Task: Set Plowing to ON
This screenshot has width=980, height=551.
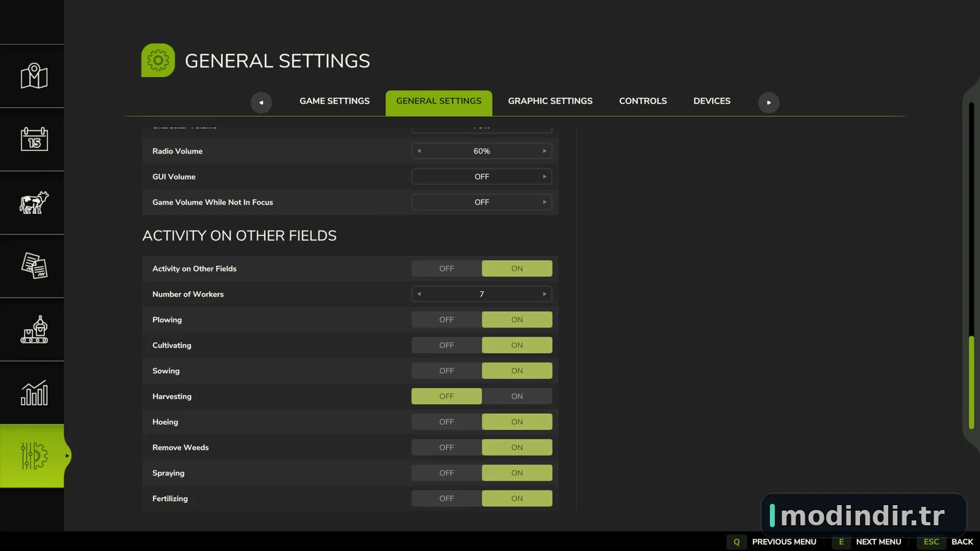Action: click(517, 320)
